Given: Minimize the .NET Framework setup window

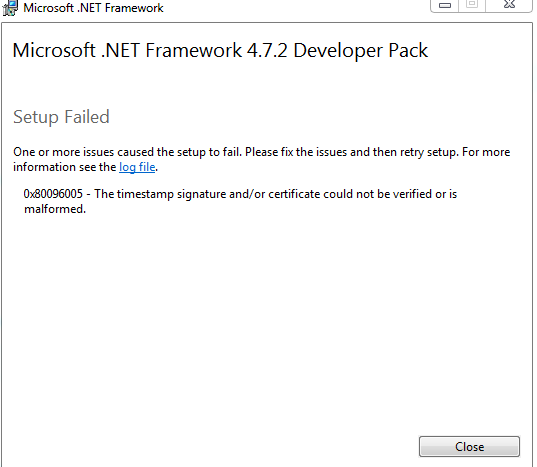Looking at the screenshot, I should [x=445, y=5].
